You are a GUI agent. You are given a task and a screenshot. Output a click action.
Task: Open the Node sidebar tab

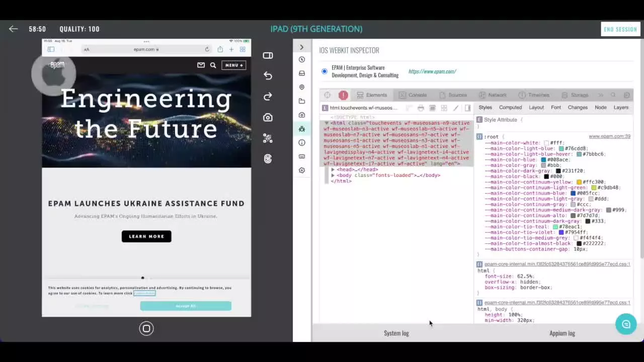(601, 108)
